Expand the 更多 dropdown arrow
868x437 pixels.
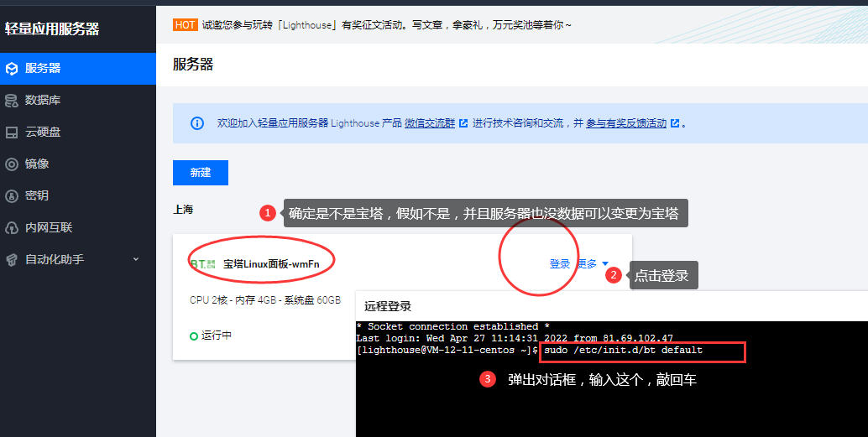pos(605,264)
